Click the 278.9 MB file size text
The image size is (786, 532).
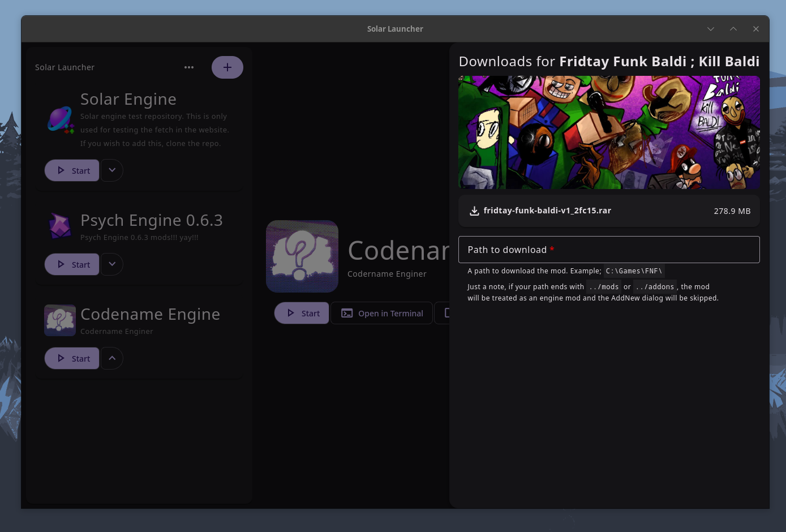click(x=732, y=211)
